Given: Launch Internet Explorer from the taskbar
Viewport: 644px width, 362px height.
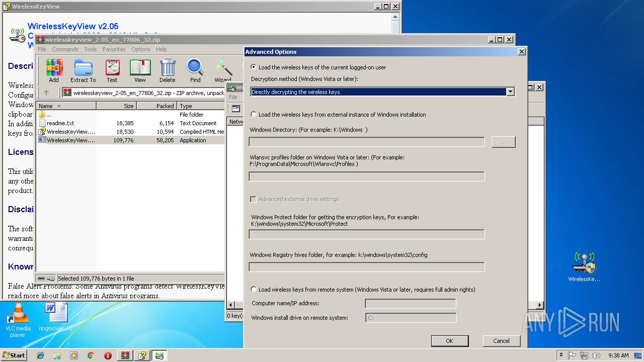Looking at the screenshot, I should coord(40,355).
